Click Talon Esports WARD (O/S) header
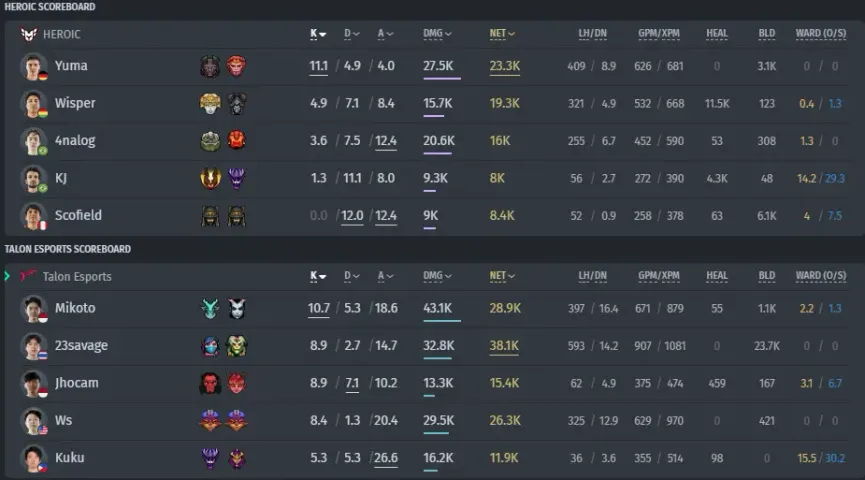This screenshot has height=480, width=865. coord(821,276)
